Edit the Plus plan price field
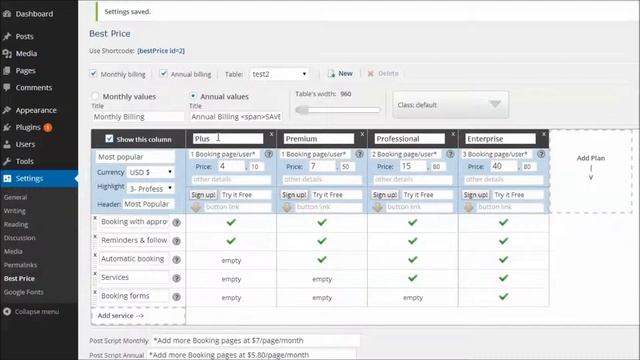Image resolution: width=640 pixels, height=360 pixels. coord(231,166)
